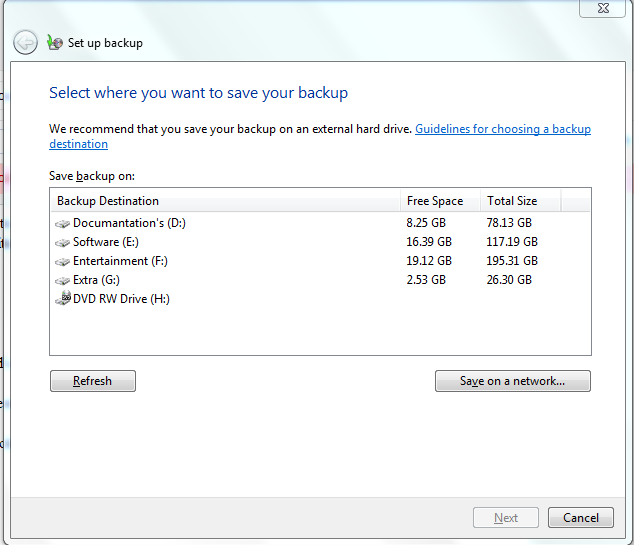Click the Save backup on label
Image resolution: width=634 pixels, height=545 pixels.
click(92, 176)
